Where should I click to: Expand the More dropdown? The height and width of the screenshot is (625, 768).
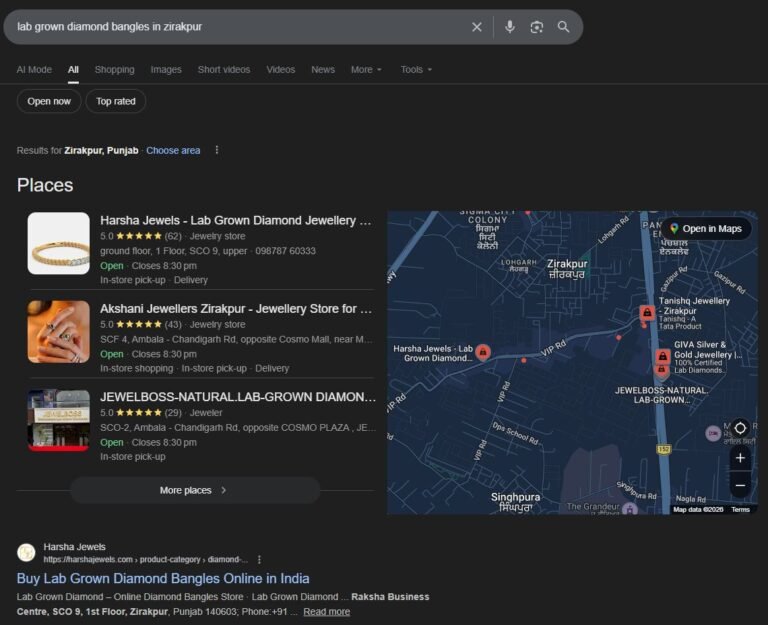coord(366,70)
